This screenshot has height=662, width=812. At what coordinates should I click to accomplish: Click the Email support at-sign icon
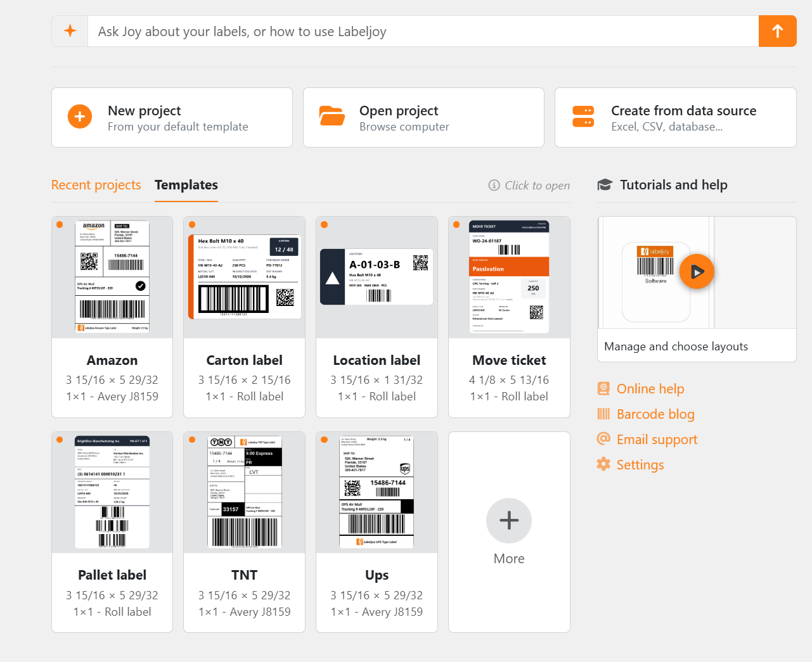[x=603, y=438]
